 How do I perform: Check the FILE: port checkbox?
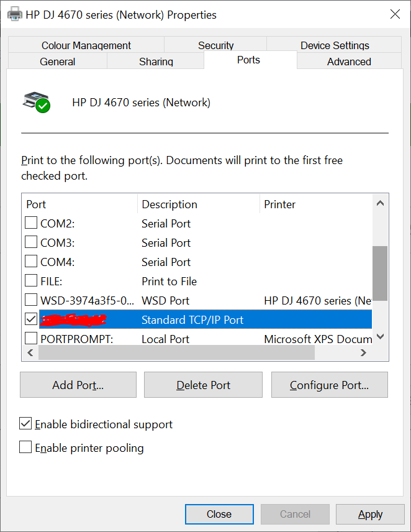click(x=31, y=282)
